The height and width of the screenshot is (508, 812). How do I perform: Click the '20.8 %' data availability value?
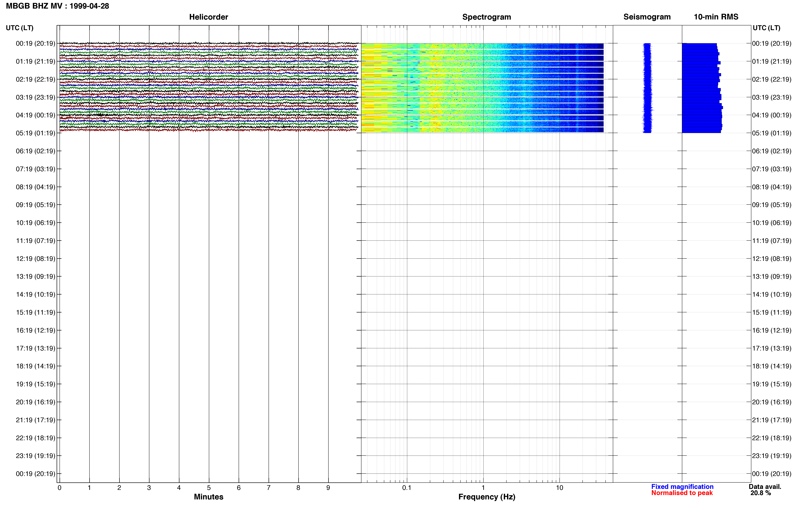761,493
